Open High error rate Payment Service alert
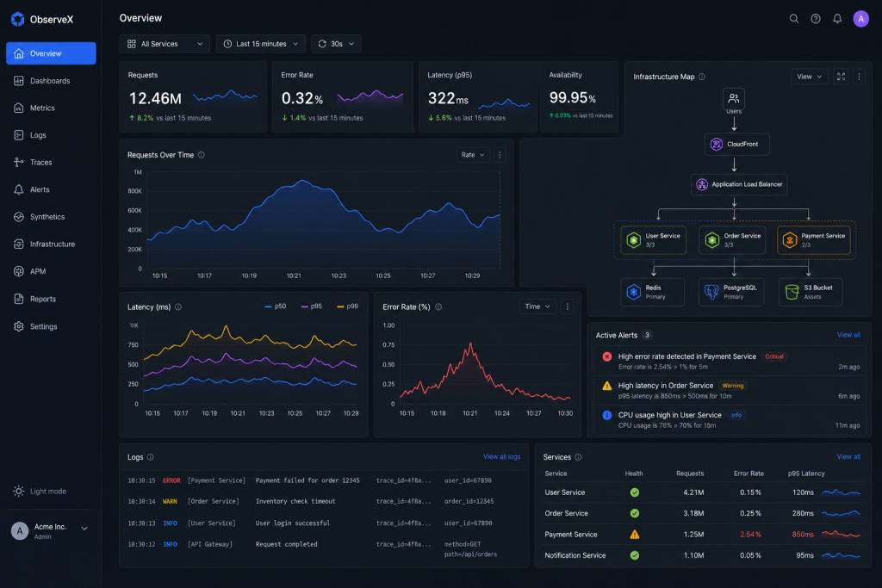Viewport: 882px width, 588px height. pos(729,361)
